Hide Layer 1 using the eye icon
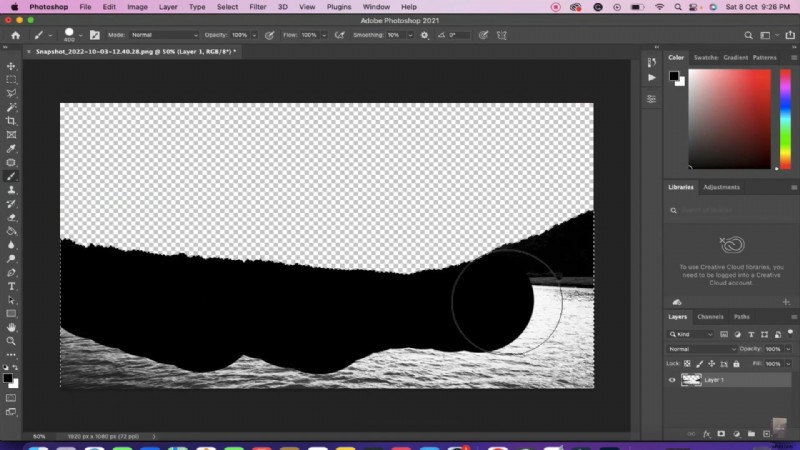 tap(672, 380)
